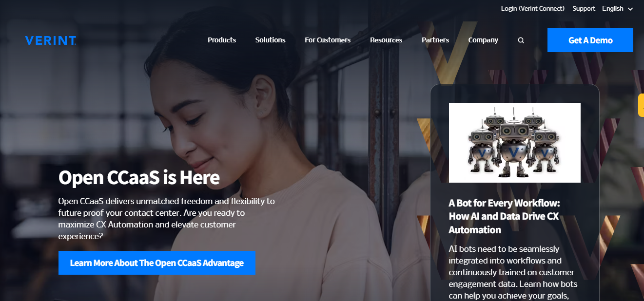Expand the English language dropdown chevron
The height and width of the screenshot is (301, 644).
pyautogui.click(x=630, y=9)
